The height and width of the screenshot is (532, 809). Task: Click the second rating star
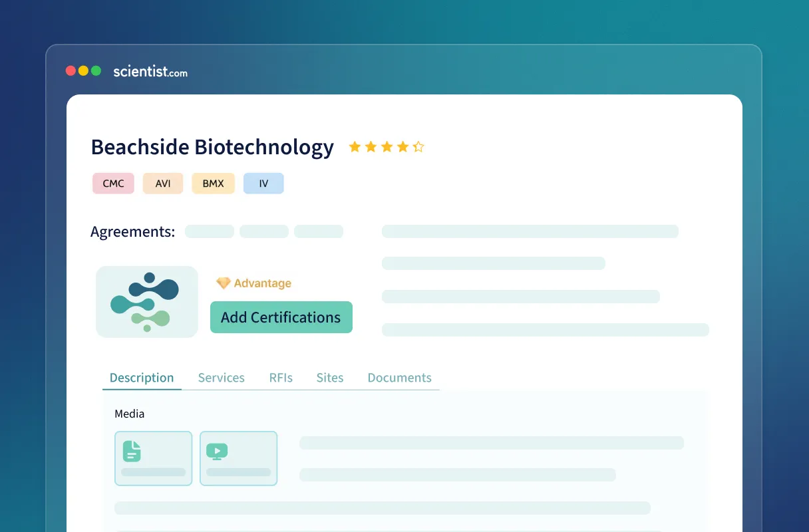point(371,147)
